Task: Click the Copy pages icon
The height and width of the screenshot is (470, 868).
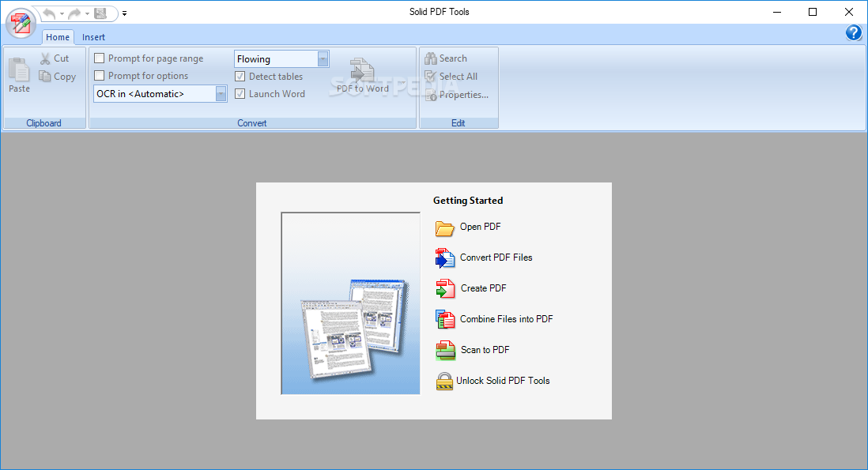Action: pos(45,77)
